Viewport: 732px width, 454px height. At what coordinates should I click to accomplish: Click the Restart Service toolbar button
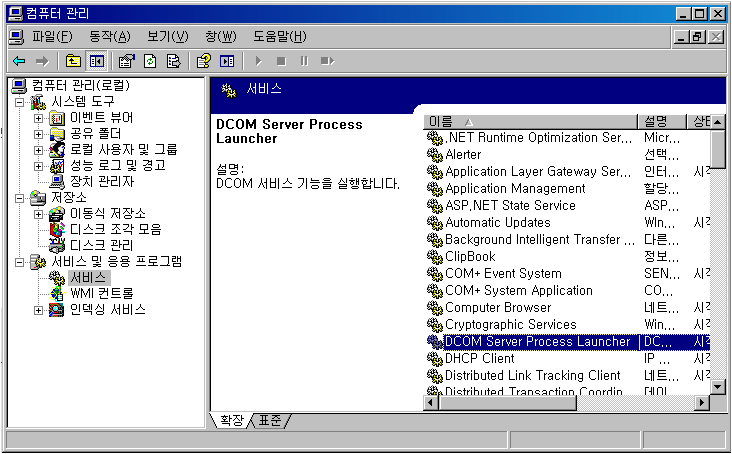327,61
